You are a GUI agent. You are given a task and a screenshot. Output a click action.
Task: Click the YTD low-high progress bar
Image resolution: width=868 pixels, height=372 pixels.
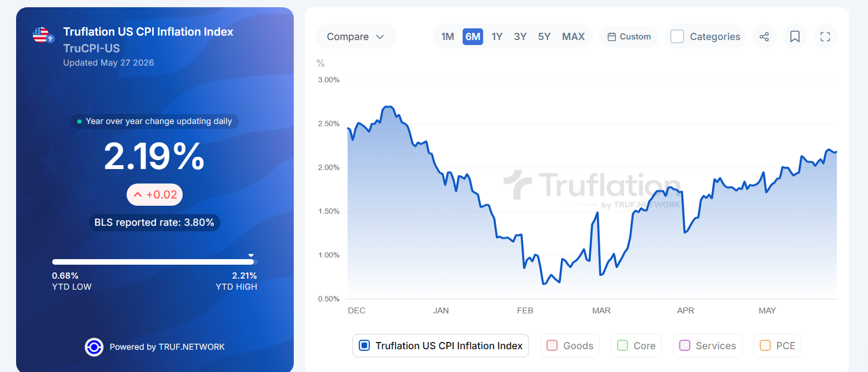[x=154, y=262]
